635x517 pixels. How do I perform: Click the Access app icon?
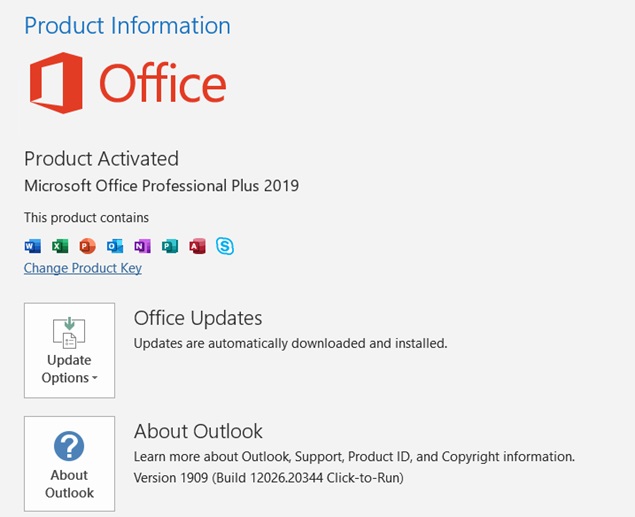197,245
